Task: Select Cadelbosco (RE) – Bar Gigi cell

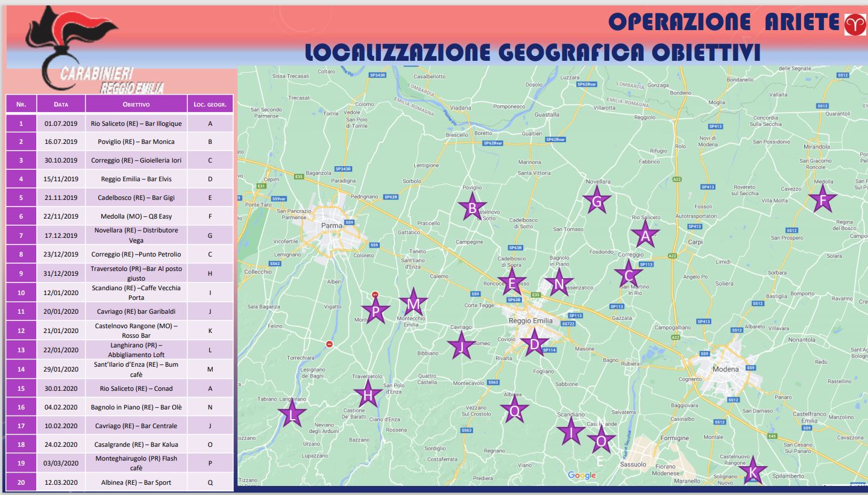Action: pos(136,198)
